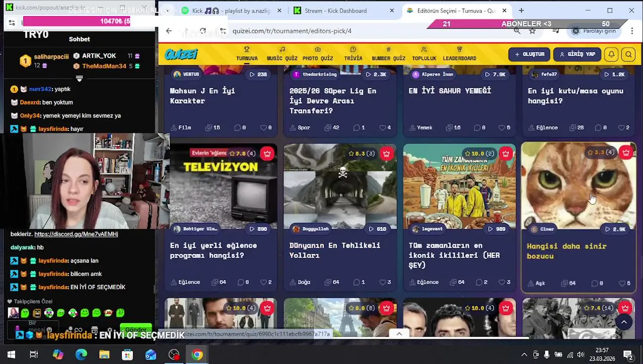The width and height of the screenshot is (643, 364).
Task: Open Hangisi daha sinir bozucu title
Action: coord(566,251)
